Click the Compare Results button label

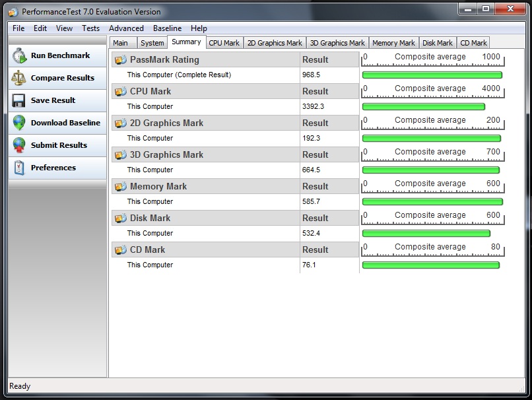[x=63, y=78]
